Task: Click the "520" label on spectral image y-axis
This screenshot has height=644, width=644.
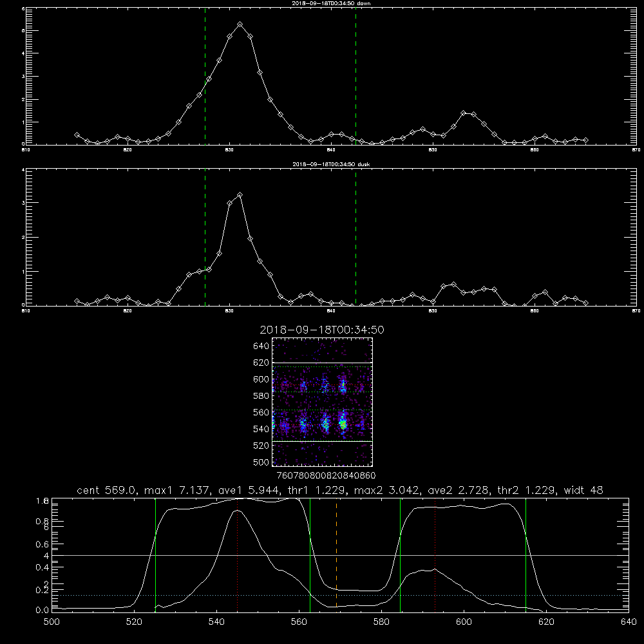Action: click(261, 446)
